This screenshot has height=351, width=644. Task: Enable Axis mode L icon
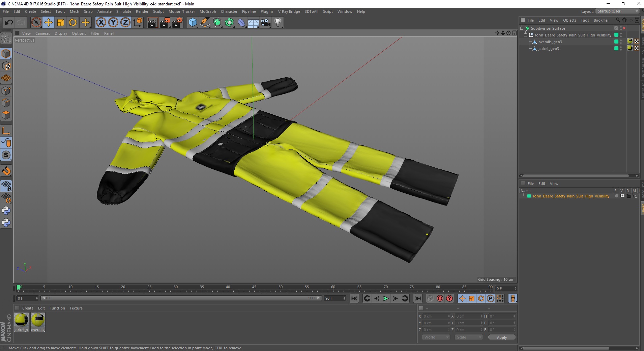6,131
